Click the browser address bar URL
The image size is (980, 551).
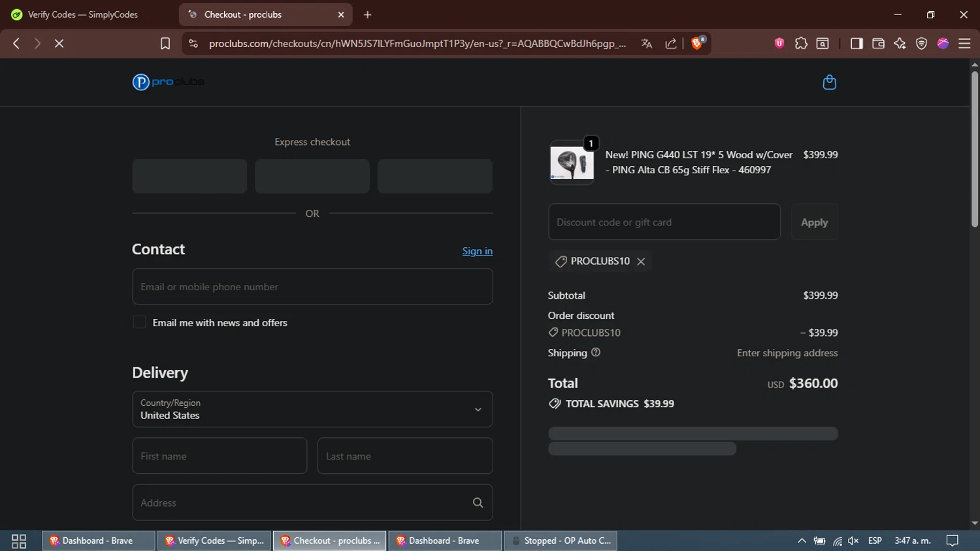coord(417,43)
